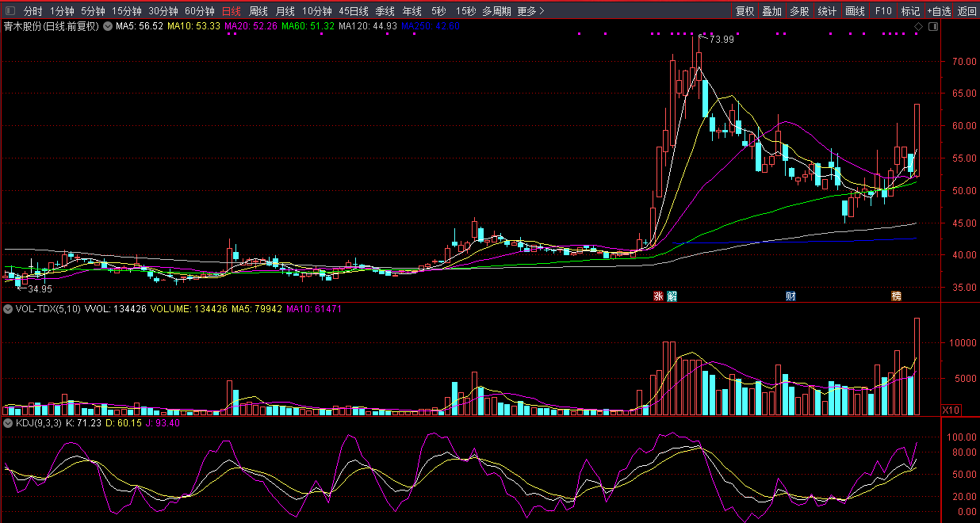Click the 标记 mark button
Viewport: 980px width, 523px height.
pos(910,11)
